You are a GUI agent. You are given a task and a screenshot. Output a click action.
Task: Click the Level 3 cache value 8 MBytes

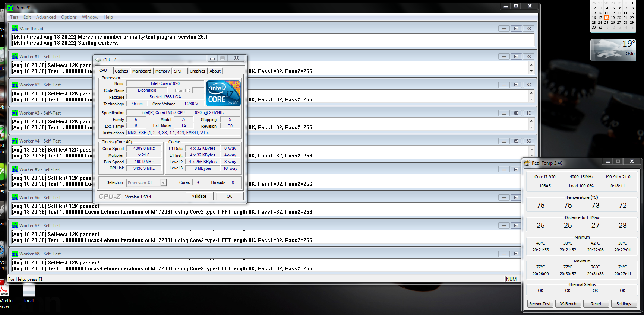pos(203,168)
